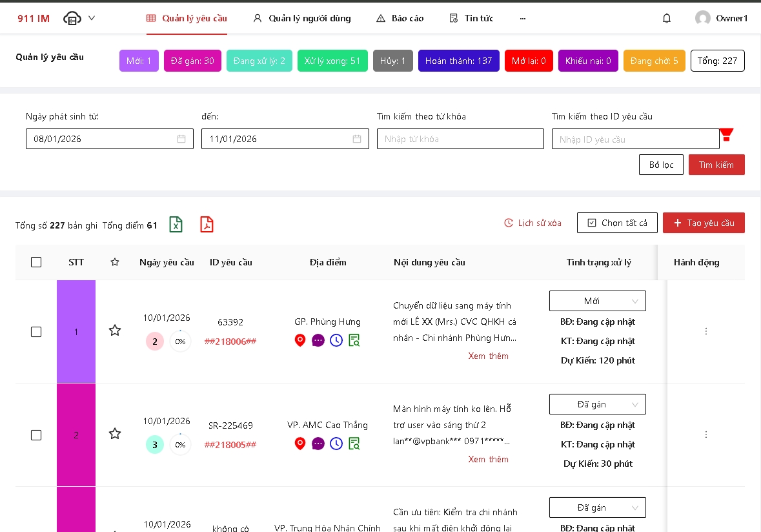The width and height of the screenshot is (761, 532).
Task: Show location pin for VP. AMC Cao Thắng
Action: coord(300,444)
